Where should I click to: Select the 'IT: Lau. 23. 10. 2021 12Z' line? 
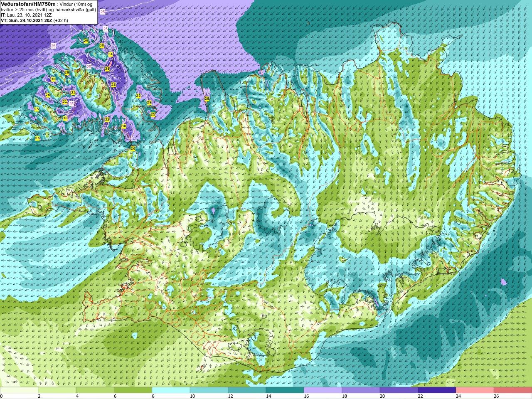(27, 15)
